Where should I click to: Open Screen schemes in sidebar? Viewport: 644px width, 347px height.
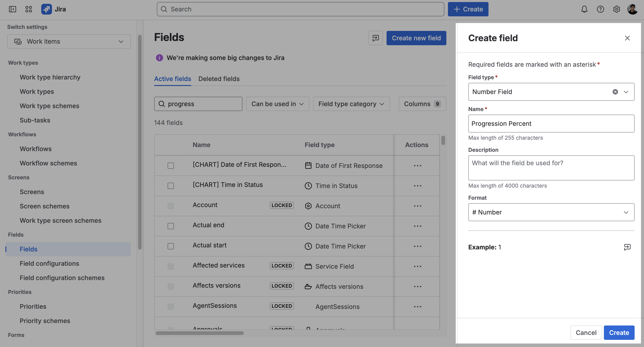point(45,206)
